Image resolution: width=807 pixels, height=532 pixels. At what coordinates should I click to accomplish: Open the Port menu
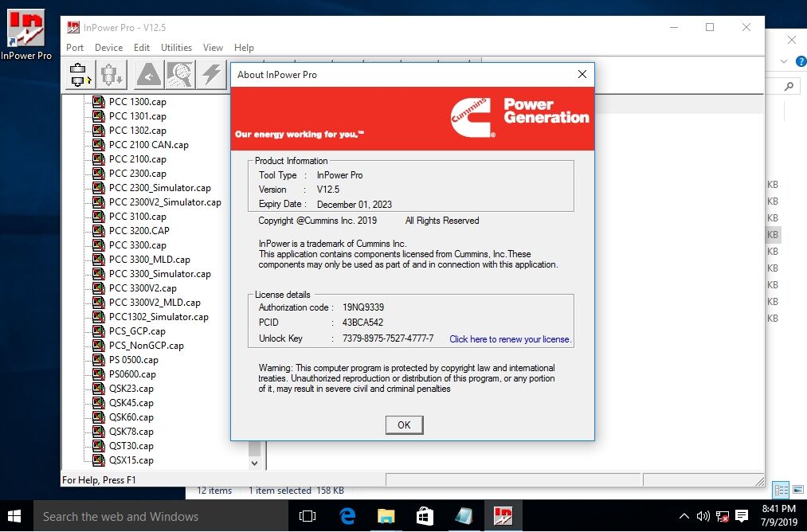pos(75,47)
